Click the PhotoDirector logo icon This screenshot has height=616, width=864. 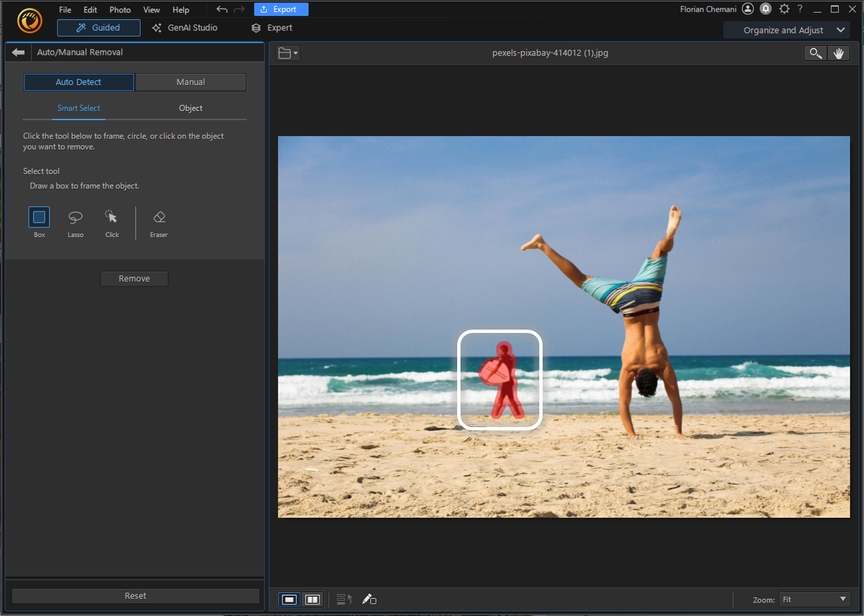pyautogui.click(x=30, y=21)
